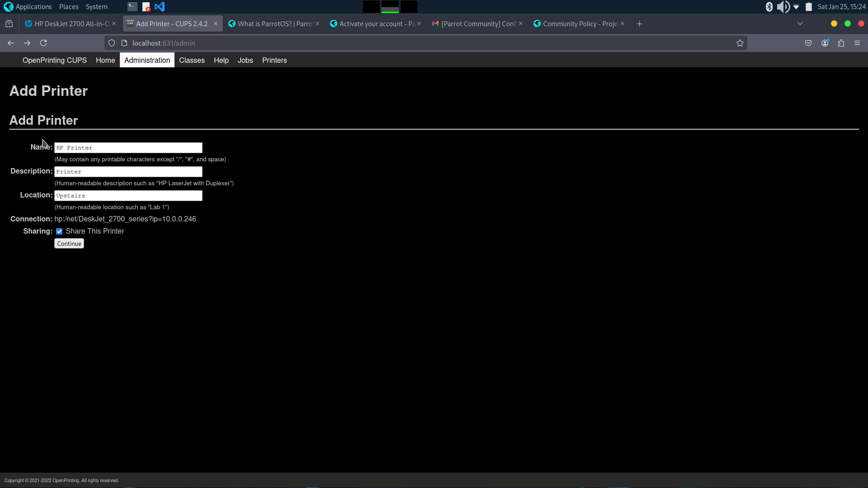The height and width of the screenshot is (488, 868).
Task: Switch to the green-marked second workspace
Action: pyautogui.click(x=390, y=7)
